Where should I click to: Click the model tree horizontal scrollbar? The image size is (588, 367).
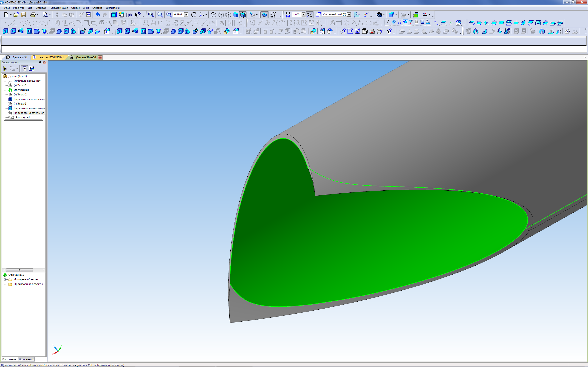pyautogui.click(x=20, y=270)
